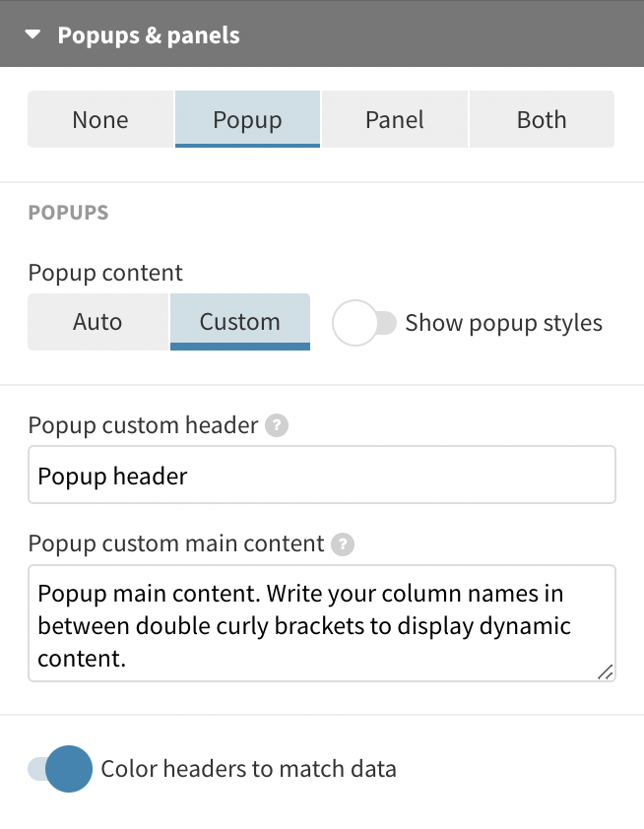This screenshot has height=829, width=644.
Task: Set popup content to Auto
Action: (97, 321)
